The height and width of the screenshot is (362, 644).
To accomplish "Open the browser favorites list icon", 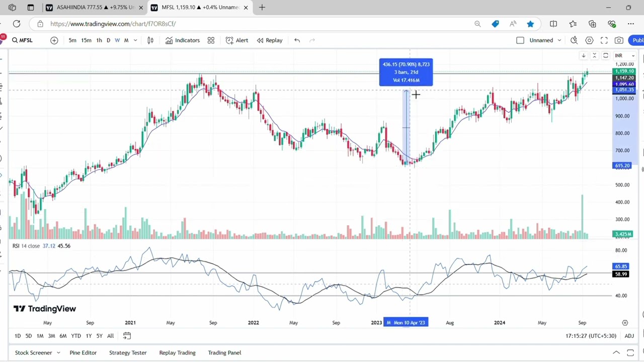I will tap(573, 24).
